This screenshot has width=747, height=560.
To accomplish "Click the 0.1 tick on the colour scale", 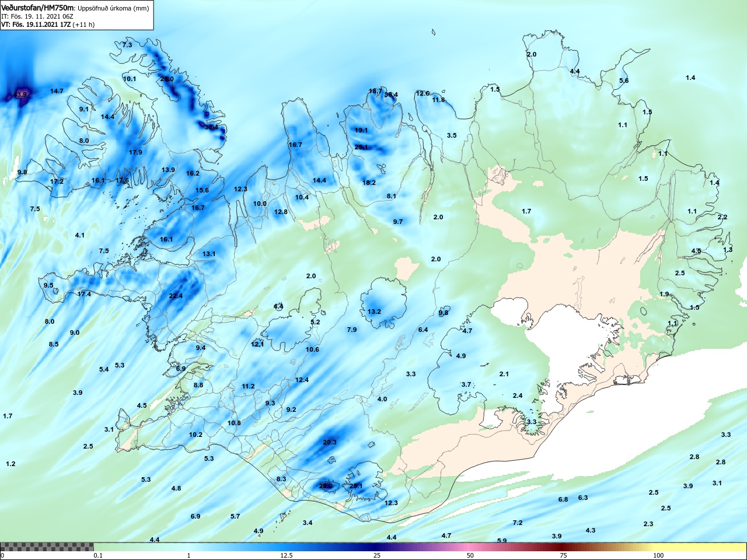I will pyautogui.click(x=98, y=555).
